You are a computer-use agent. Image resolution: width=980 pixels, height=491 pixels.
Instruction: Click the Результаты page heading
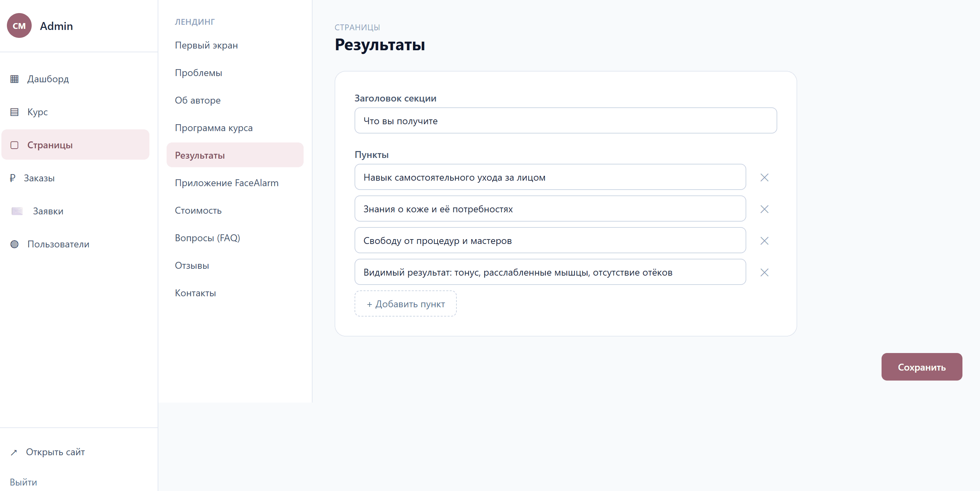tap(379, 44)
